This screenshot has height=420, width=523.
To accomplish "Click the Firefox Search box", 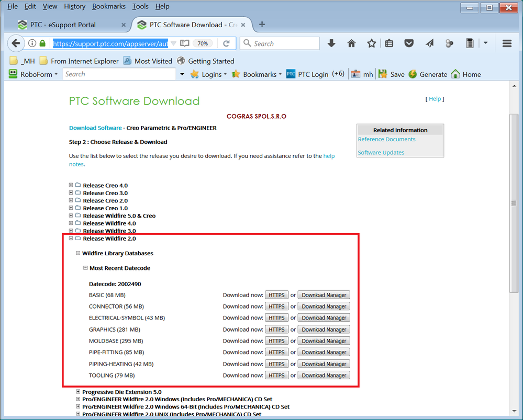I will (280, 43).
